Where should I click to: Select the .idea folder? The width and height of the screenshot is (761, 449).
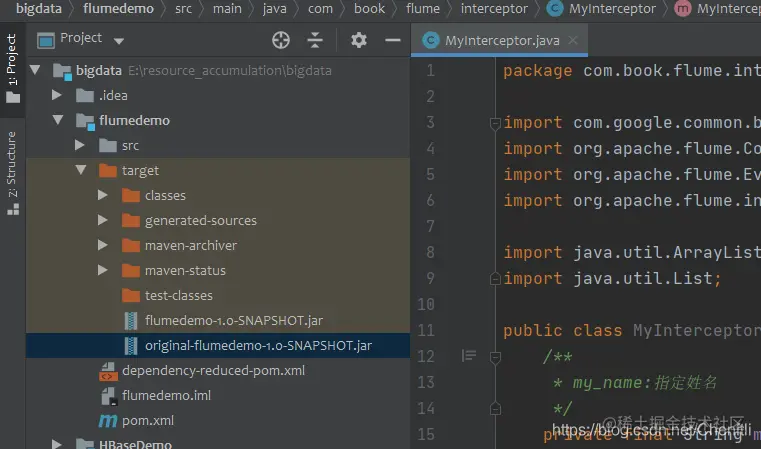tap(113, 96)
